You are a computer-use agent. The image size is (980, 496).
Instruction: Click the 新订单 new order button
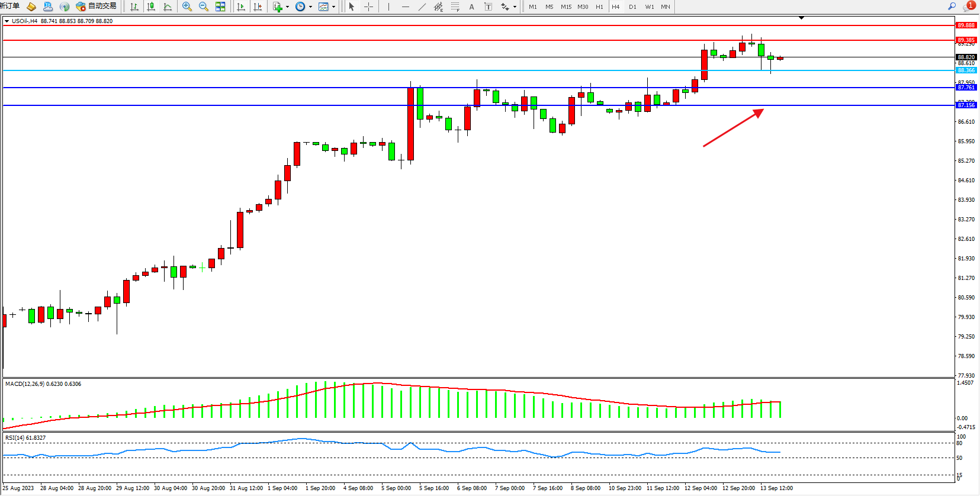tap(10, 7)
